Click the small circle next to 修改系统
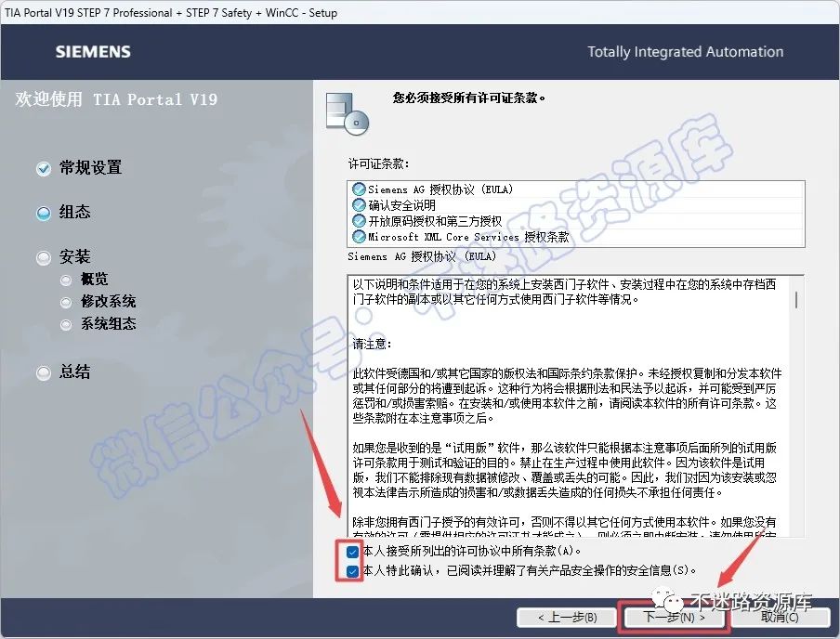This screenshot has height=639, width=840. tap(66, 303)
